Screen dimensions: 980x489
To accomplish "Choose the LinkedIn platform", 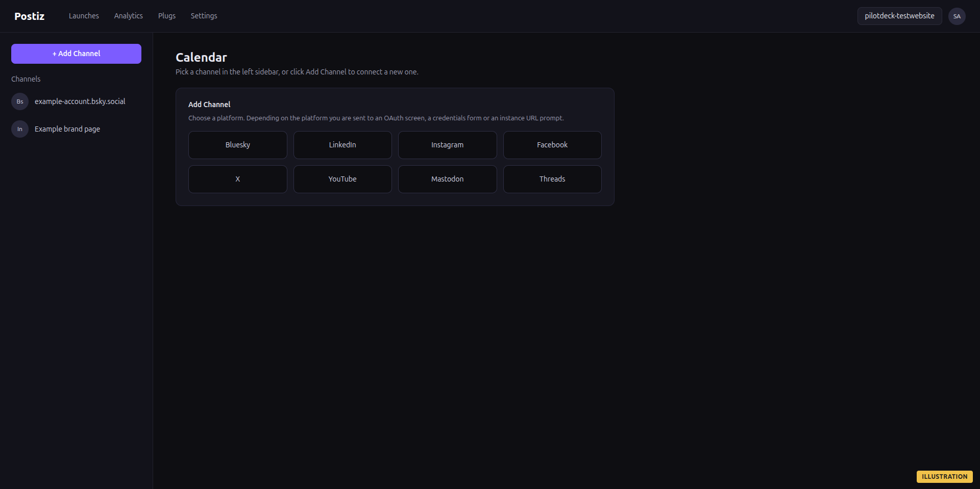I will [x=342, y=145].
